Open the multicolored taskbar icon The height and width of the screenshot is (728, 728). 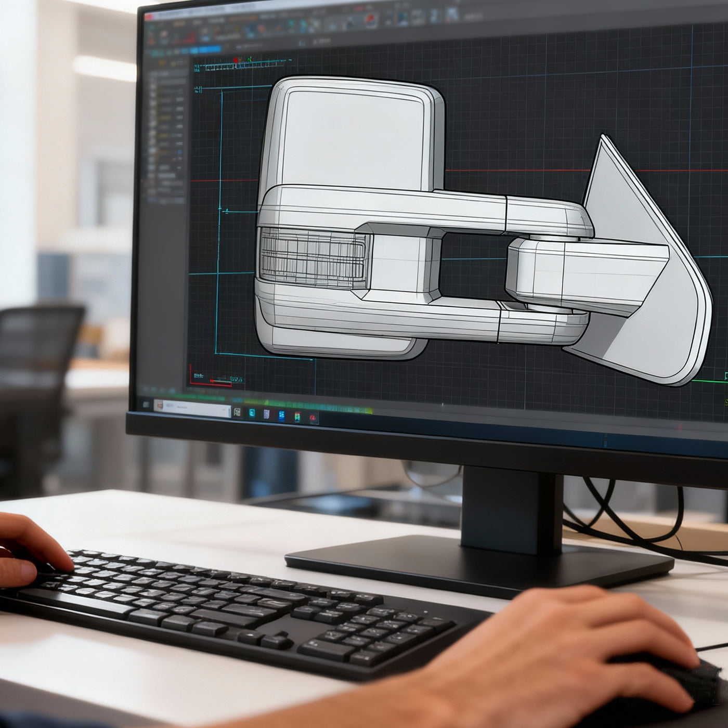[x=297, y=416]
